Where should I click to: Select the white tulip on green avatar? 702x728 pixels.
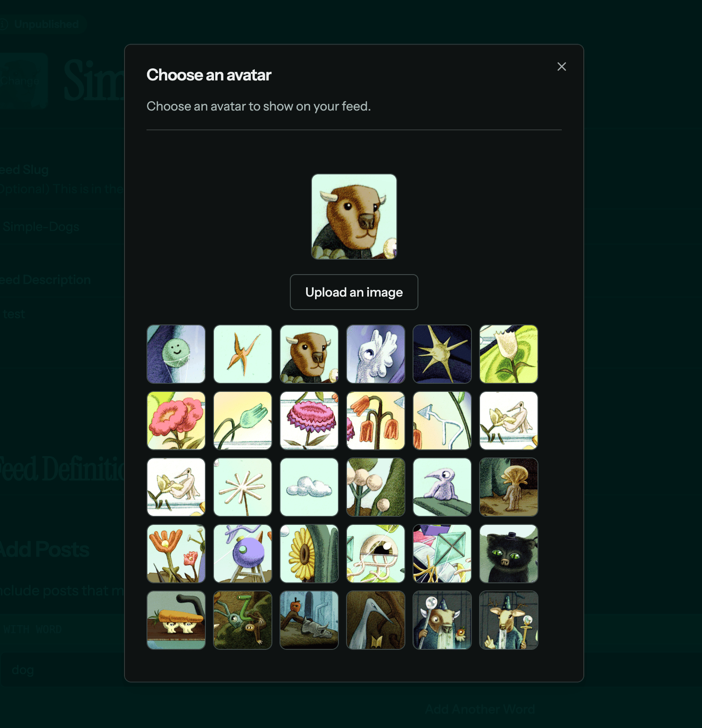[x=509, y=354]
